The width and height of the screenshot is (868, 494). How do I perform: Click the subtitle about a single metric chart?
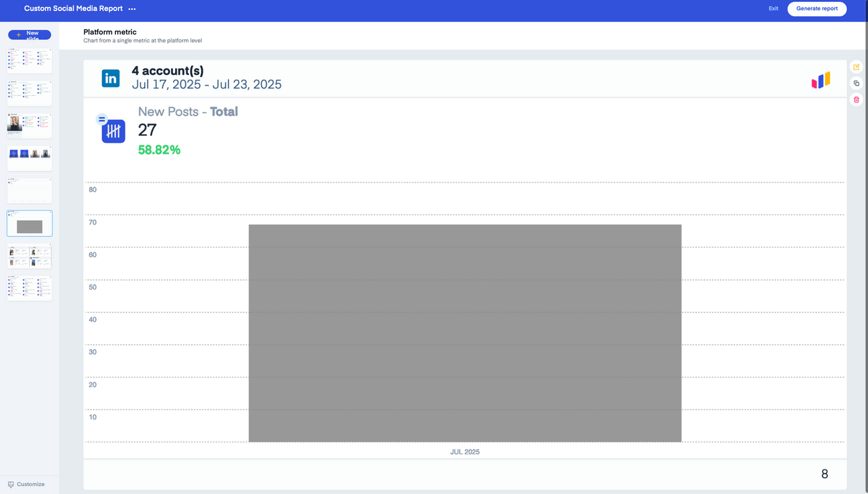point(143,41)
